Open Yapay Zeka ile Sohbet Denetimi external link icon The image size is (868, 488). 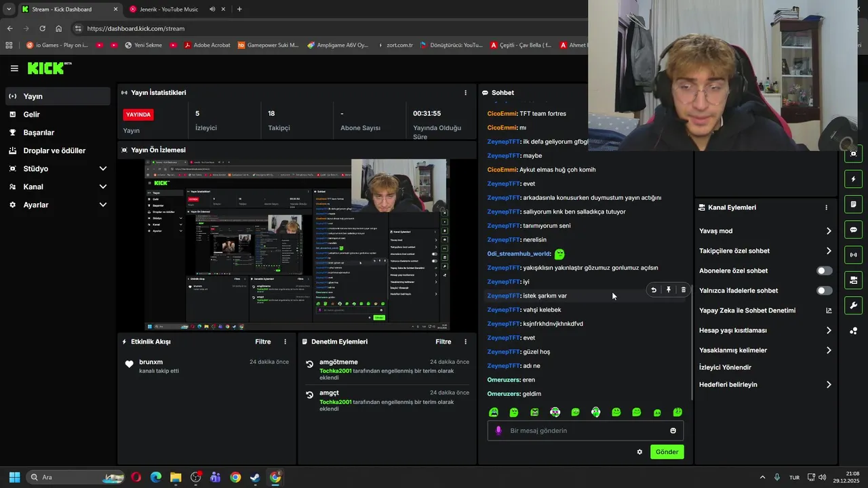[829, 310]
